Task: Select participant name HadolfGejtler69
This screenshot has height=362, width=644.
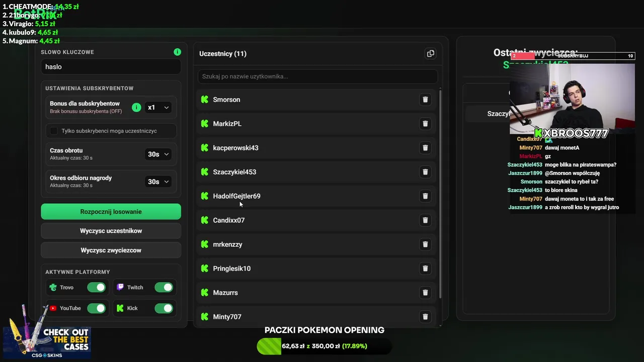Action: pos(236,196)
